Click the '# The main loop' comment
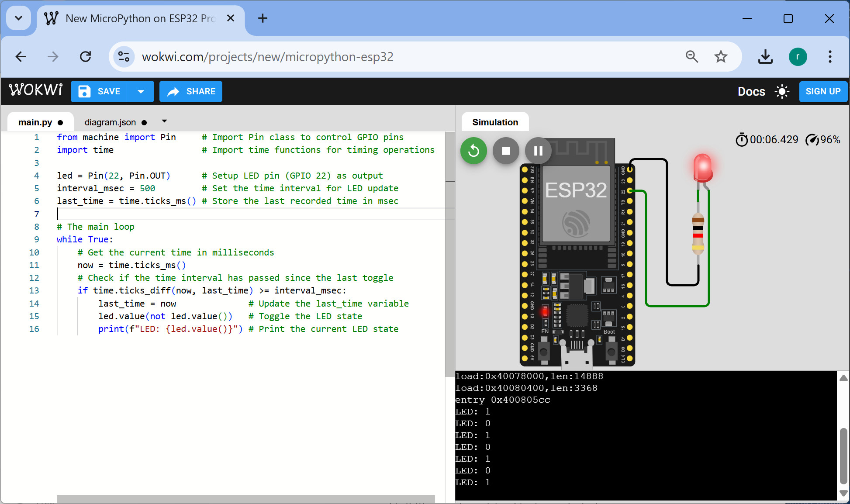The image size is (850, 504). pyautogui.click(x=96, y=227)
